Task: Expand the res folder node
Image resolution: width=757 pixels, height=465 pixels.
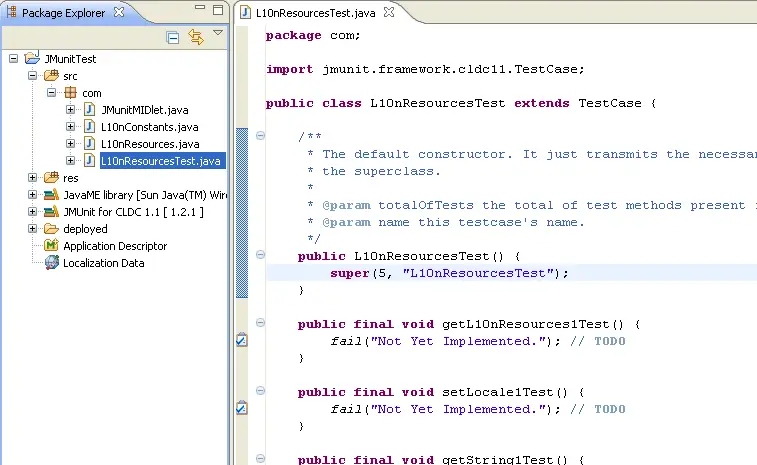Action: 33,178
